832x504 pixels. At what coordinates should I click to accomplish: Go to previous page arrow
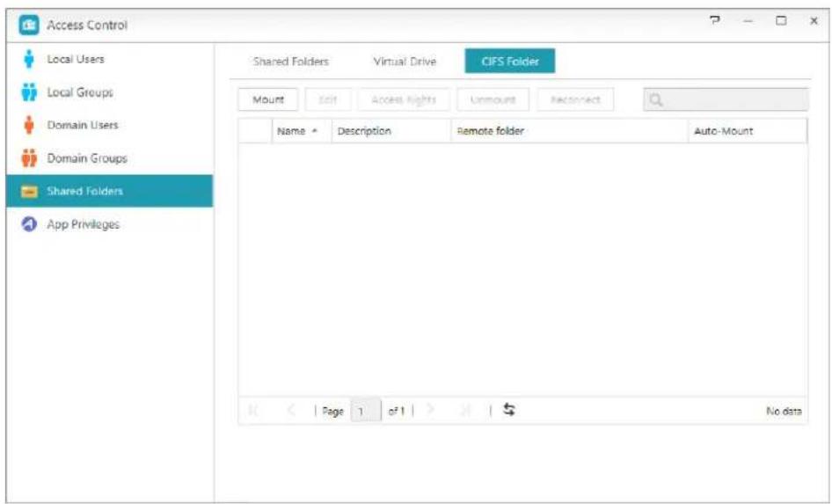tap(291, 410)
